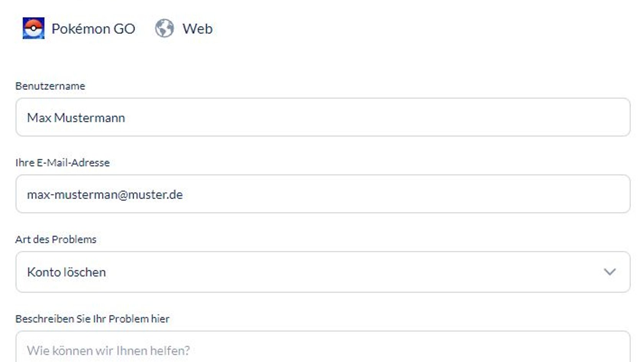Viewport: 644px width, 362px height.
Task: Click the dropdown chevron arrow
Action: 609,272
